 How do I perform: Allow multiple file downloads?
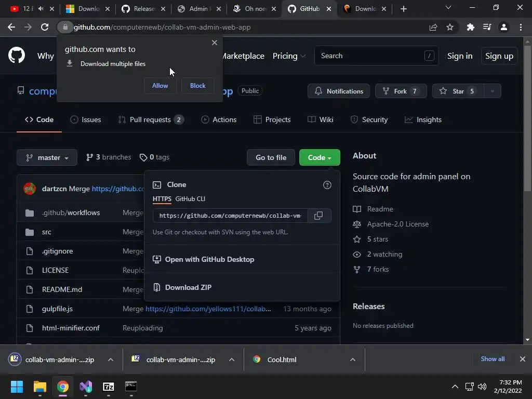pos(160,86)
